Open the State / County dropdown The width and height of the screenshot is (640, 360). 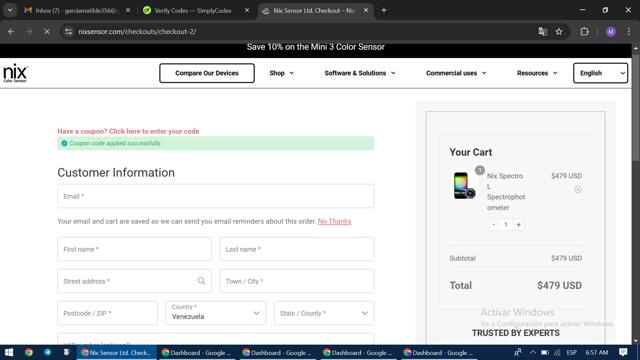[324, 313]
